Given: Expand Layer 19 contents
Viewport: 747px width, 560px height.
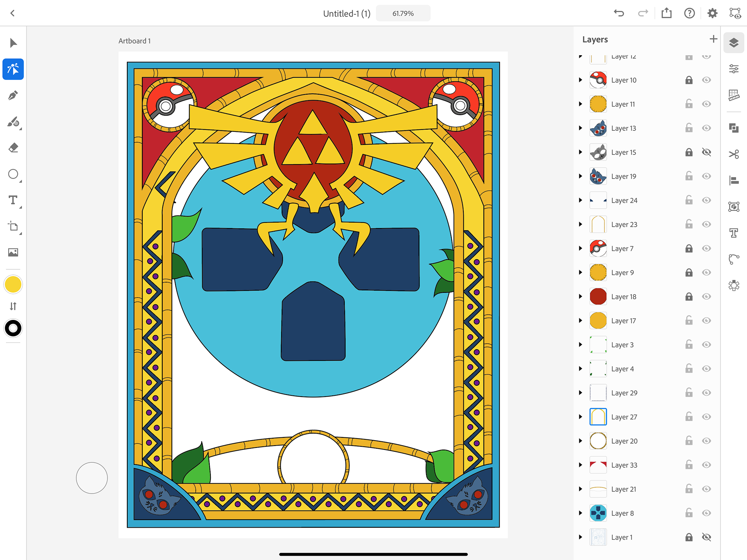Looking at the screenshot, I should (x=580, y=176).
